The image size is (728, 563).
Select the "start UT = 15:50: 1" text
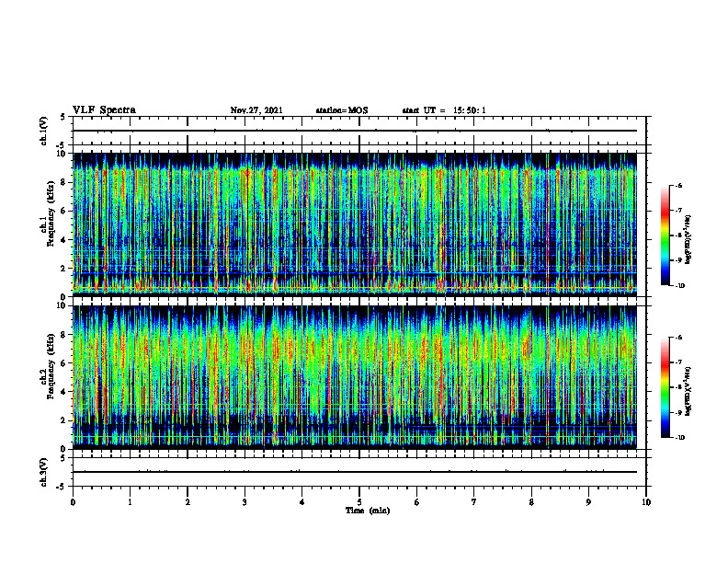coord(444,110)
